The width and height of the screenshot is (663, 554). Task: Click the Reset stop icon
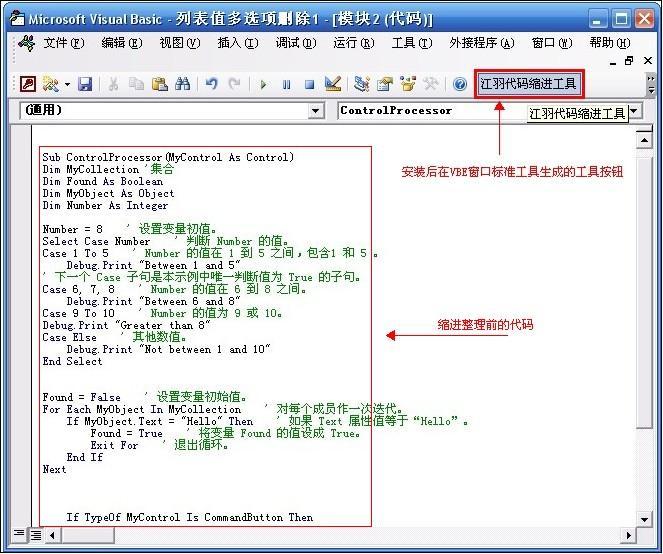(310, 85)
